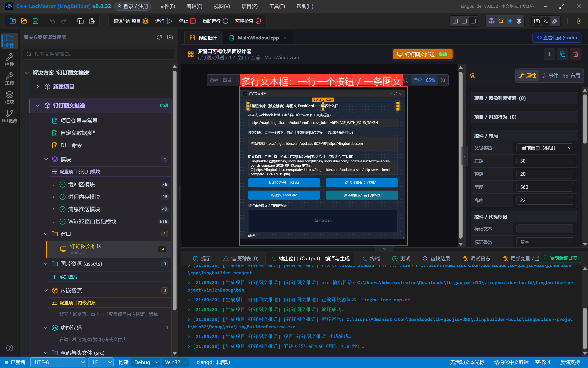The height and width of the screenshot is (368, 588).
Task: Switch to the MainWindow.lcpp tab
Action: click(x=258, y=38)
